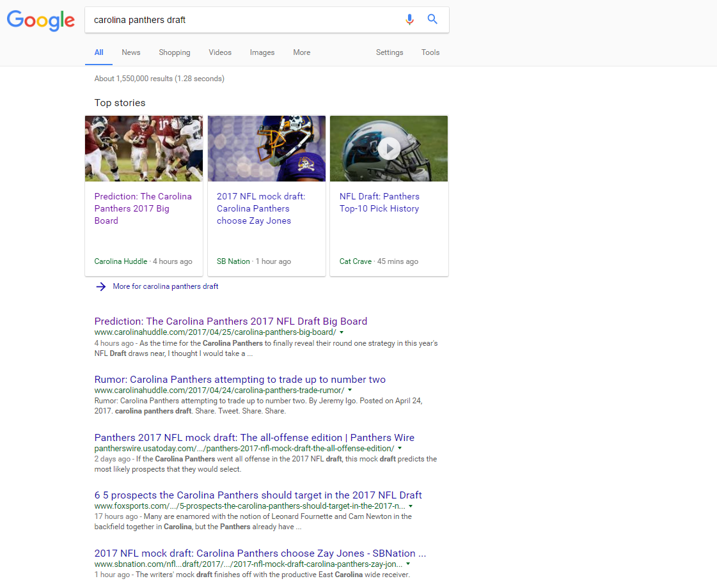Open SBNation Zay Jones mock draft result
Image resolution: width=717 pixels, height=588 pixels.
(260, 553)
